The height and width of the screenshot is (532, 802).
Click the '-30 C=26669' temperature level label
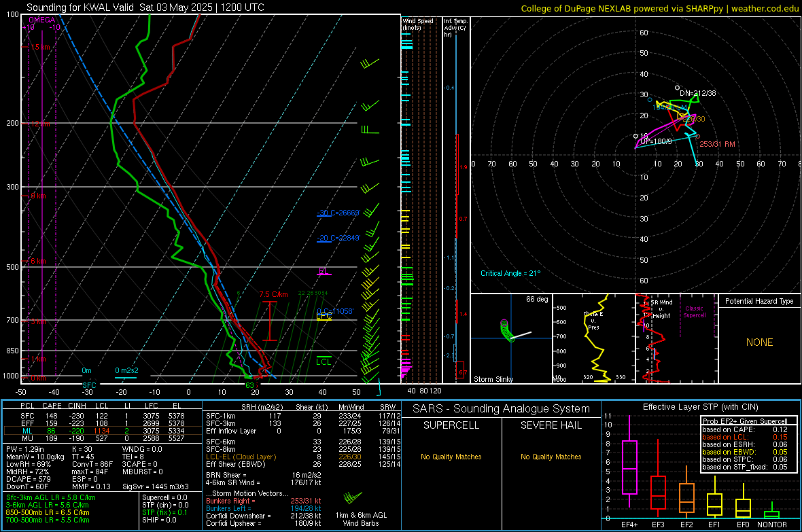[338, 213]
